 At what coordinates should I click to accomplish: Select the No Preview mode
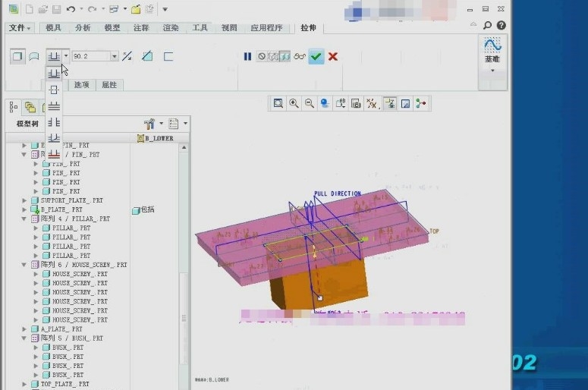click(261, 57)
